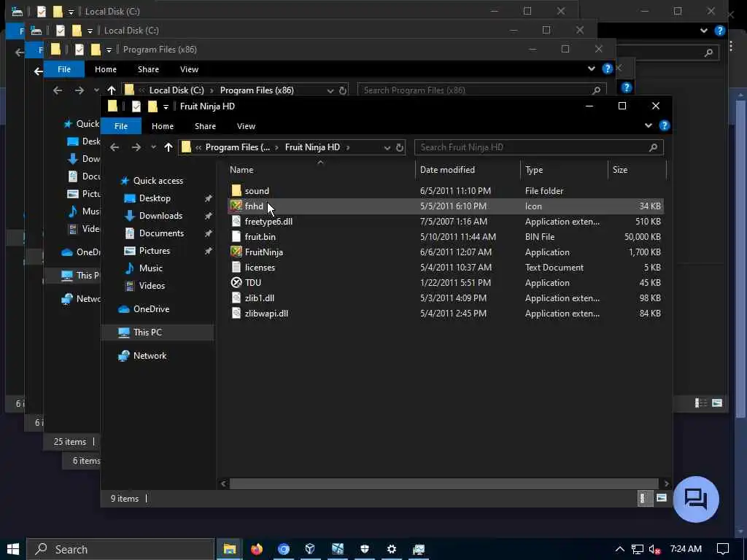Expand breadcrumb chevron after Fruit Ninja HD
Screen dimensions: 747x560
tap(348, 147)
